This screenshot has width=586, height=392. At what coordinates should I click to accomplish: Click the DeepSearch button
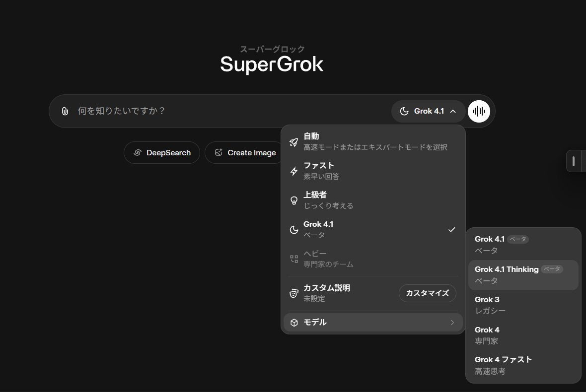(162, 153)
